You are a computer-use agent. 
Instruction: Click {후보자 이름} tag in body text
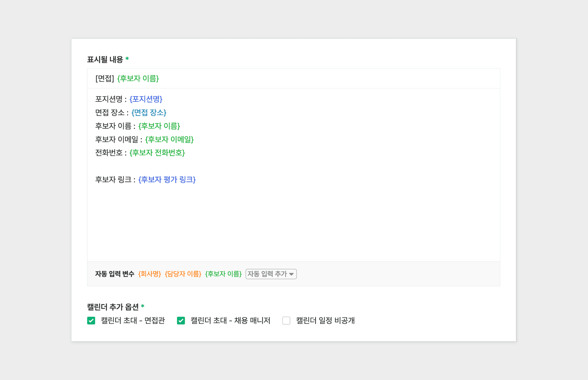tap(159, 126)
